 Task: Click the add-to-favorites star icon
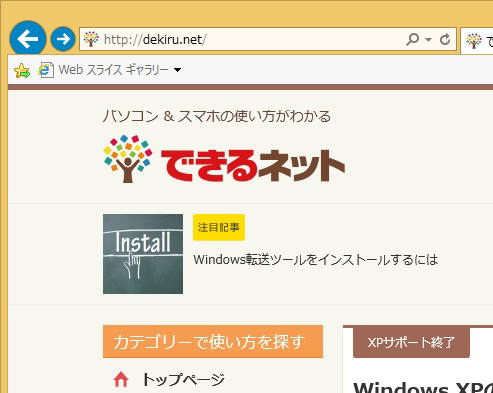point(22,70)
